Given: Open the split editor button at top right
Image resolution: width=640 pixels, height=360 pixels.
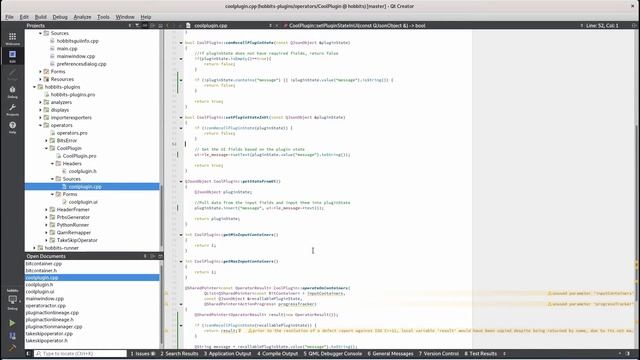Looking at the screenshot, I should 634,25.
